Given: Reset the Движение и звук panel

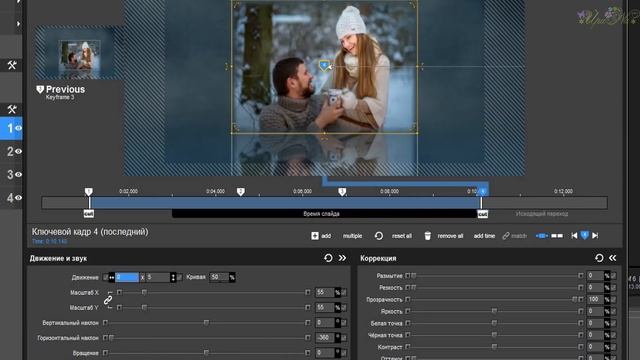Looking at the screenshot, I should [x=328, y=258].
